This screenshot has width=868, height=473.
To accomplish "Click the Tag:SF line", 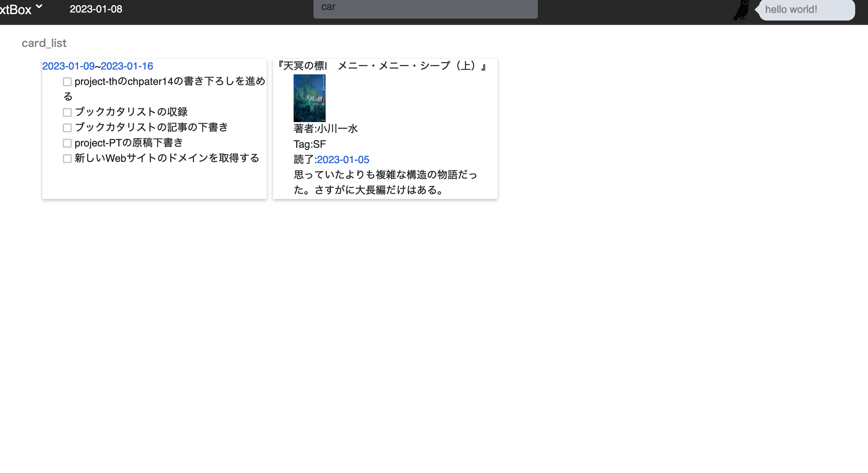I will [309, 144].
